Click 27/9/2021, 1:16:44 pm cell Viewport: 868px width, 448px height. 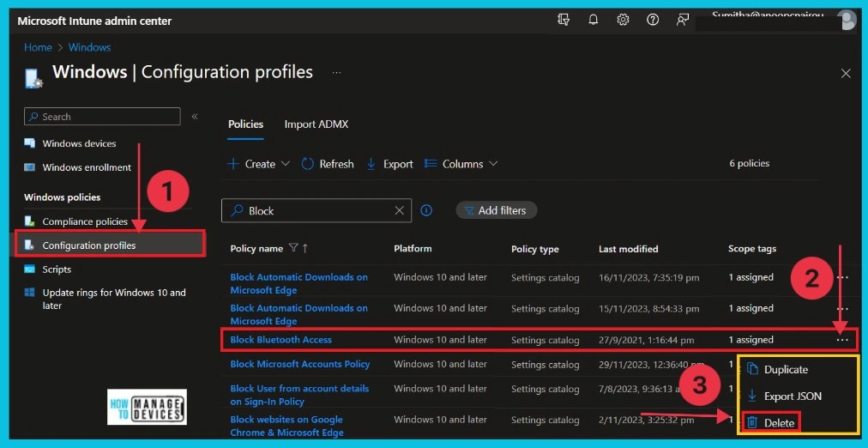tap(646, 340)
